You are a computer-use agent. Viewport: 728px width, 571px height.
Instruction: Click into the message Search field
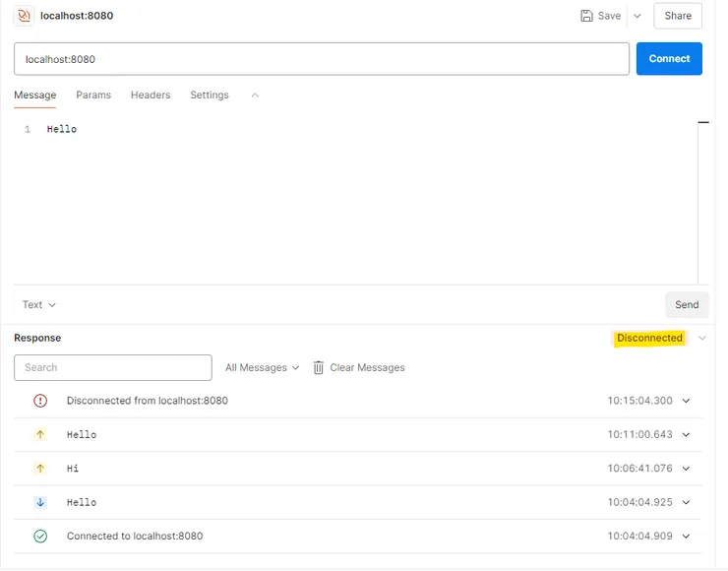(x=113, y=367)
